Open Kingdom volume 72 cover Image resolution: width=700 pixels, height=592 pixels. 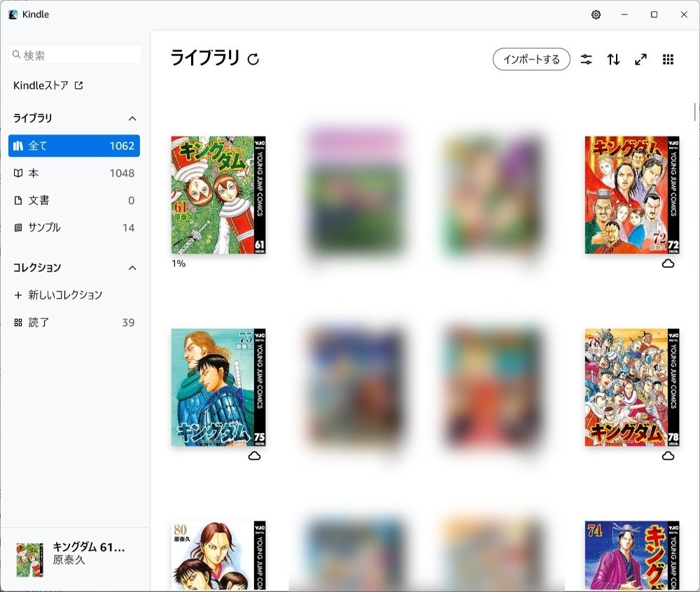tap(632, 195)
